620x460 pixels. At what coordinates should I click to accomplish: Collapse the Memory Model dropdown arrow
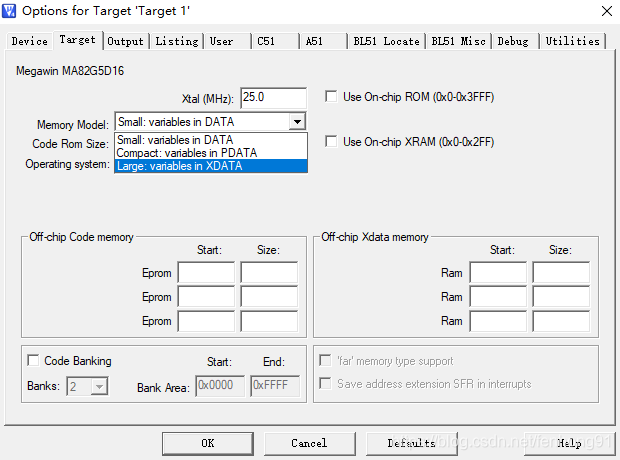point(297,121)
